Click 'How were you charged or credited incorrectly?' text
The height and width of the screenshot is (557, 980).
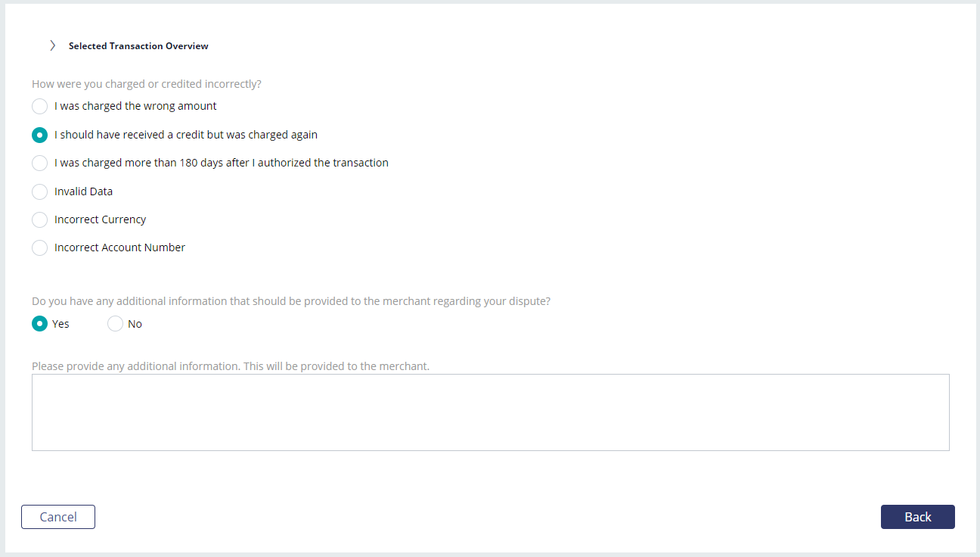[147, 84]
